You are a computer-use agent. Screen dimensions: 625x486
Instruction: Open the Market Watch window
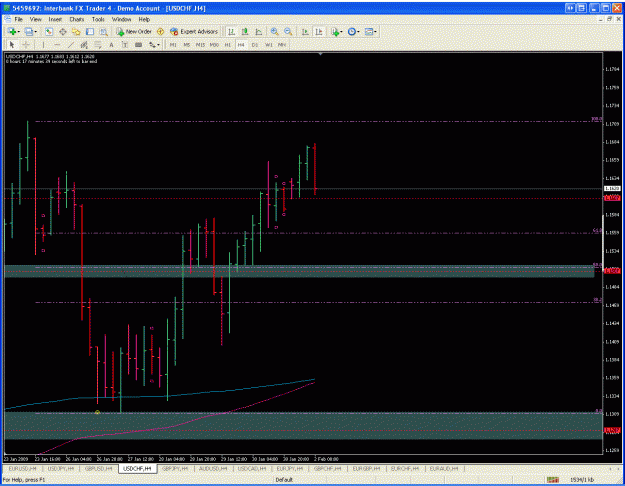coord(49,31)
